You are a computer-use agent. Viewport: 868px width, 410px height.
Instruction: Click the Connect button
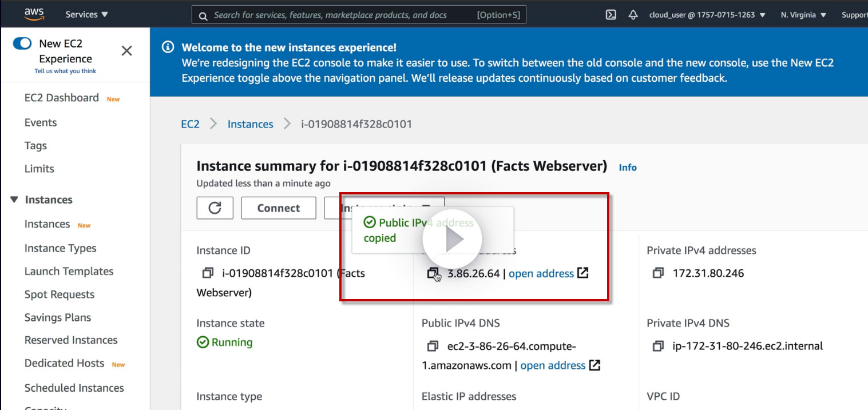pyautogui.click(x=278, y=208)
